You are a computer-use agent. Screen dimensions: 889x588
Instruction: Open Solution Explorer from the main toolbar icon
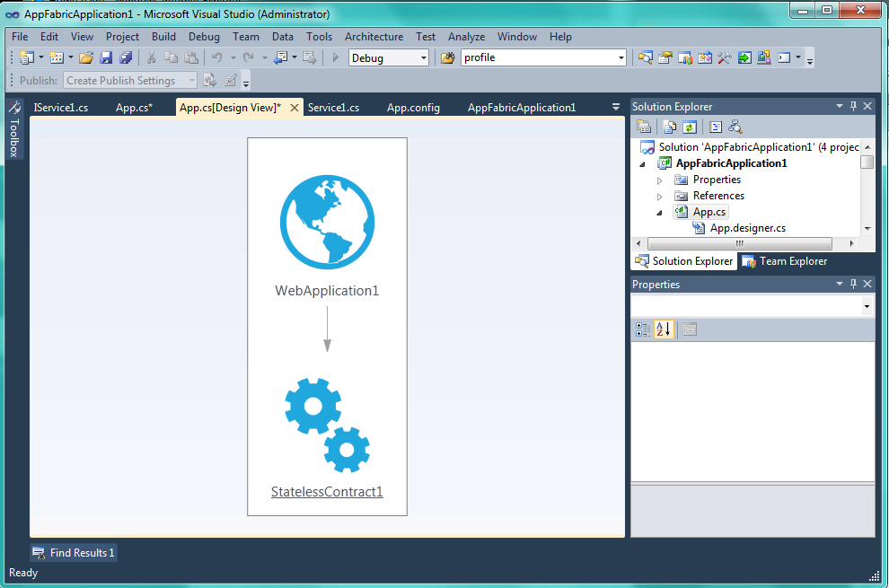646,57
